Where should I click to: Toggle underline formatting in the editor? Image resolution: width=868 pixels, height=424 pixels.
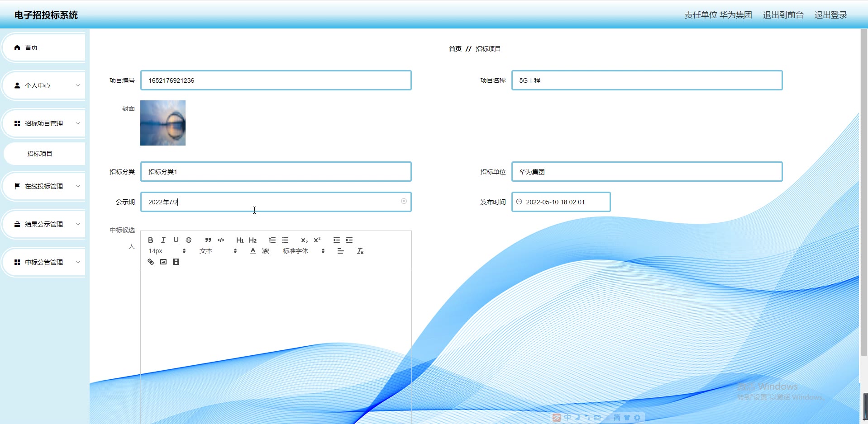(x=176, y=240)
